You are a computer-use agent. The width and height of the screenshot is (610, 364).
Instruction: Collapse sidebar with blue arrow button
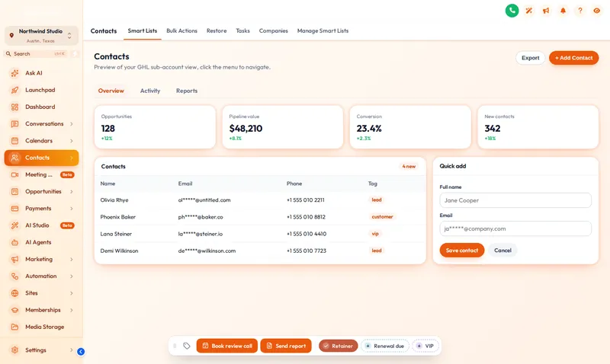click(x=81, y=352)
